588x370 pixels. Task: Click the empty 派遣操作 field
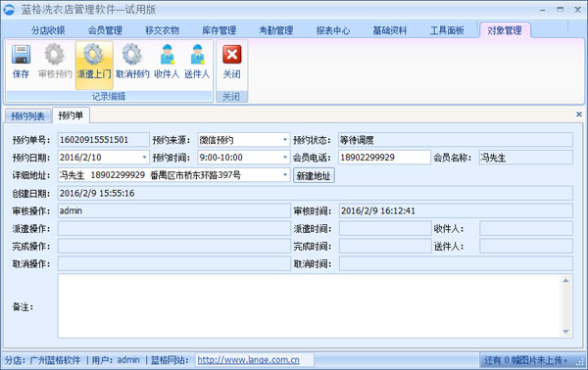(174, 228)
